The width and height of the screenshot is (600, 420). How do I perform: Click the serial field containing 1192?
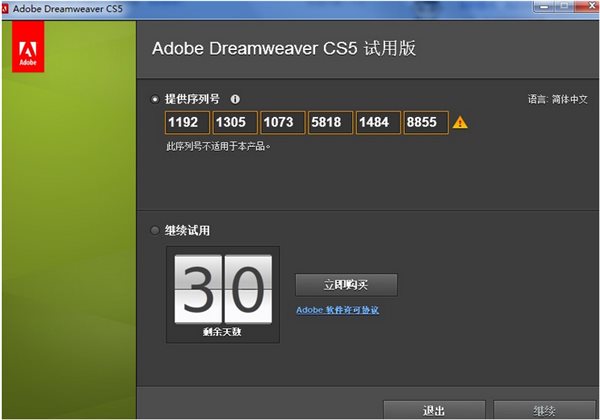[x=187, y=122]
